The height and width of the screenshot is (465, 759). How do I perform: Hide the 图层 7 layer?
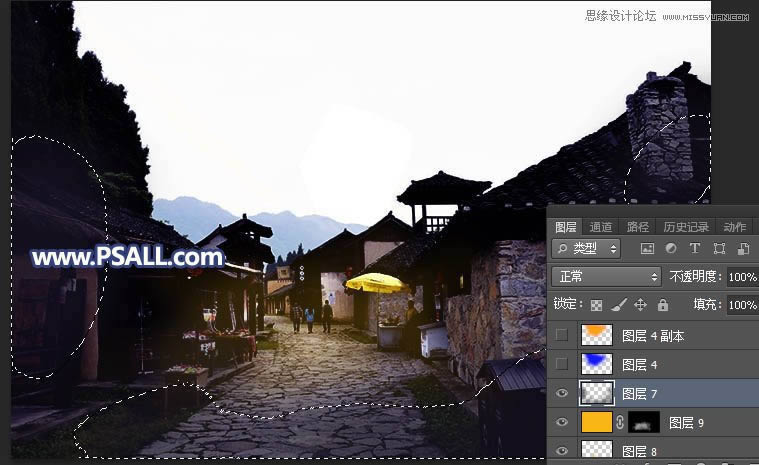[x=562, y=393]
